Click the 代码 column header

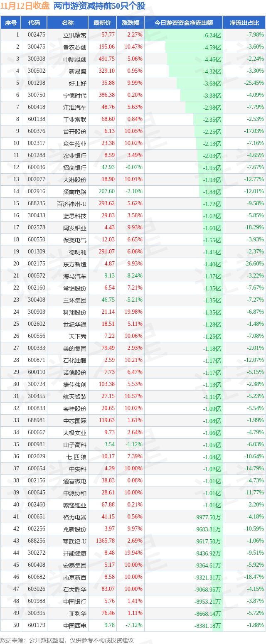(34, 23)
